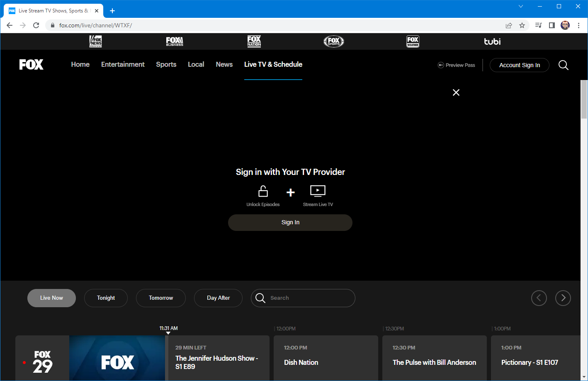Click into the schedule Search field

tap(309, 298)
